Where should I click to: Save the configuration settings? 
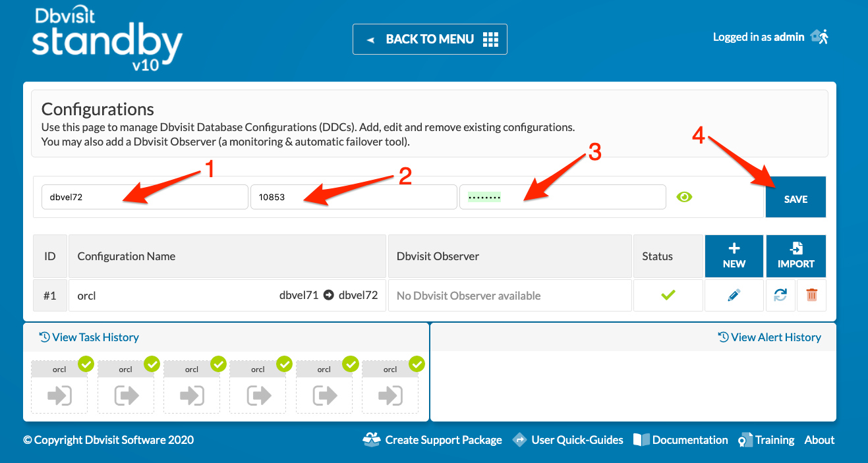point(796,197)
